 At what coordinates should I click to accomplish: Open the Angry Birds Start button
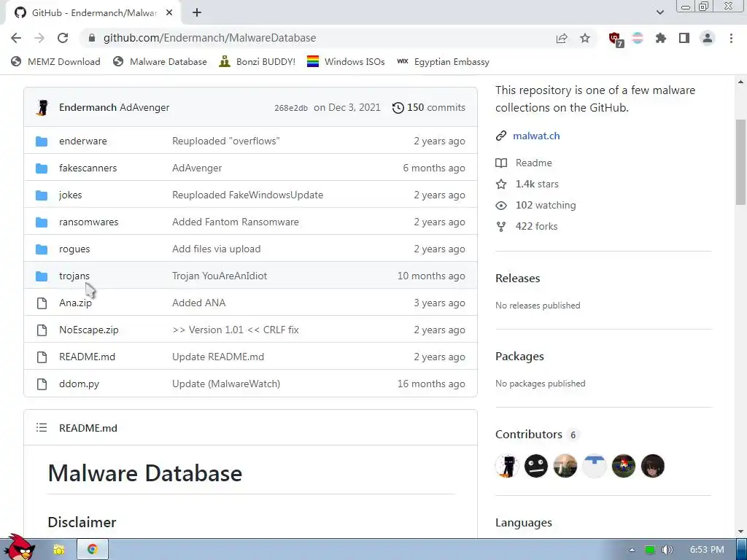19,547
